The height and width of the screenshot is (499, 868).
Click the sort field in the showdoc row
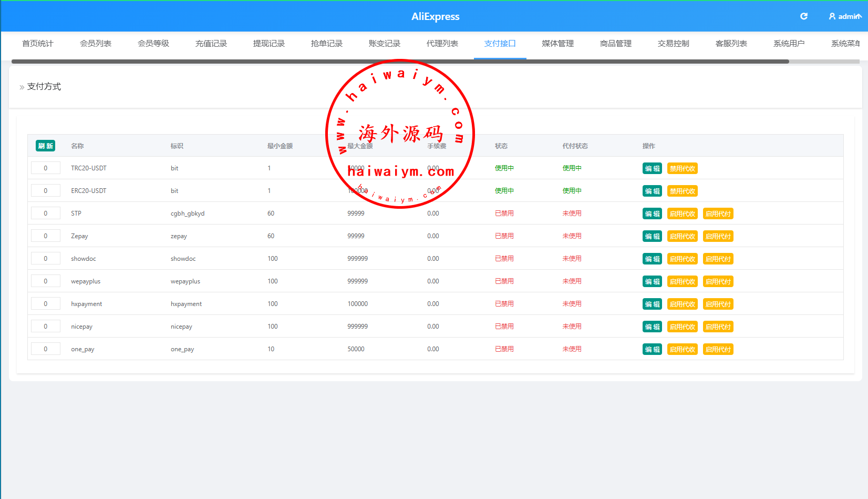(x=46, y=259)
